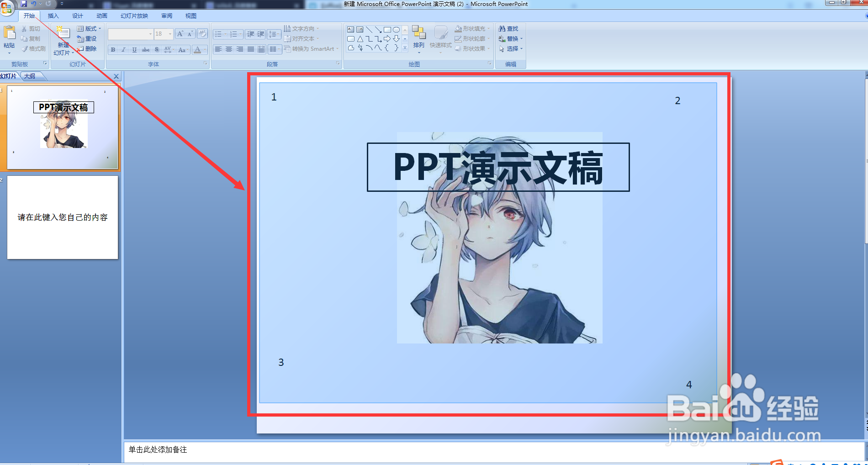Open the line spacing dropdown

coord(274,34)
